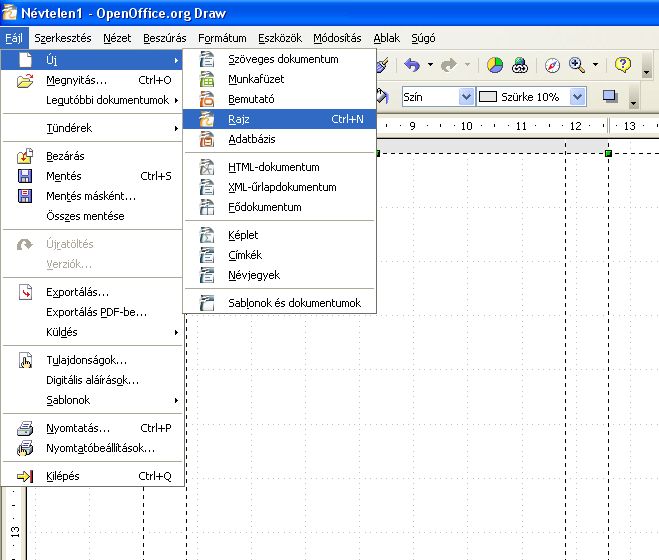Screen dimensions: 659x560
Task: Open the Eszközök menu
Action: [x=279, y=38]
